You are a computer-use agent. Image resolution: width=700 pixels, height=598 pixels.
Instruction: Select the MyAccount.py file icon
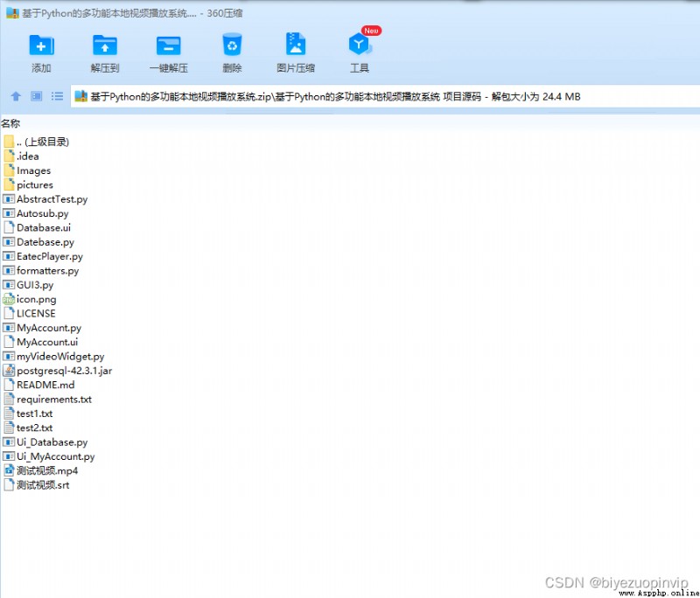click(9, 327)
